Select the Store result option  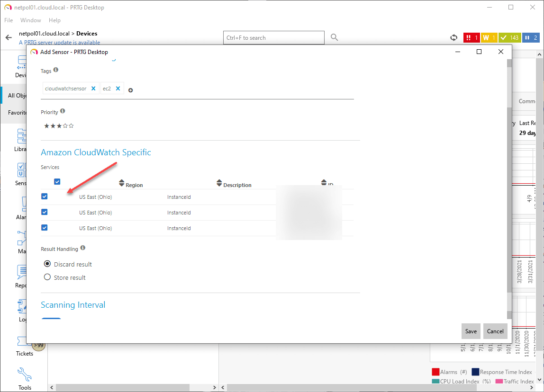click(x=47, y=277)
